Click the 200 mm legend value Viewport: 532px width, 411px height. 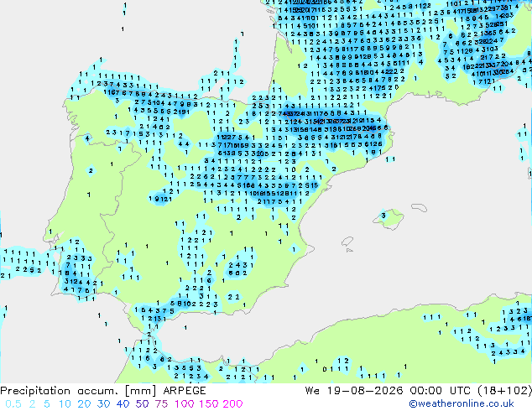[x=232, y=404]
